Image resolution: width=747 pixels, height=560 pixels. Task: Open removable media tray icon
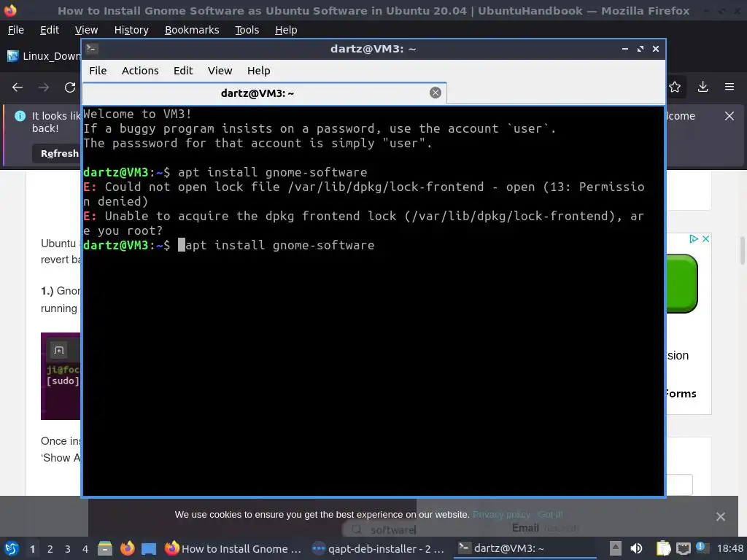tap(616, 548)
